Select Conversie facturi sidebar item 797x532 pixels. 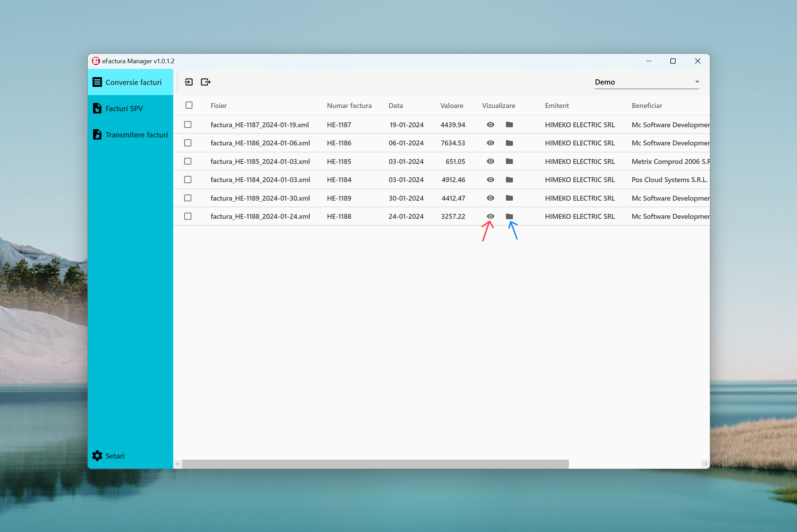coord(133,82)
